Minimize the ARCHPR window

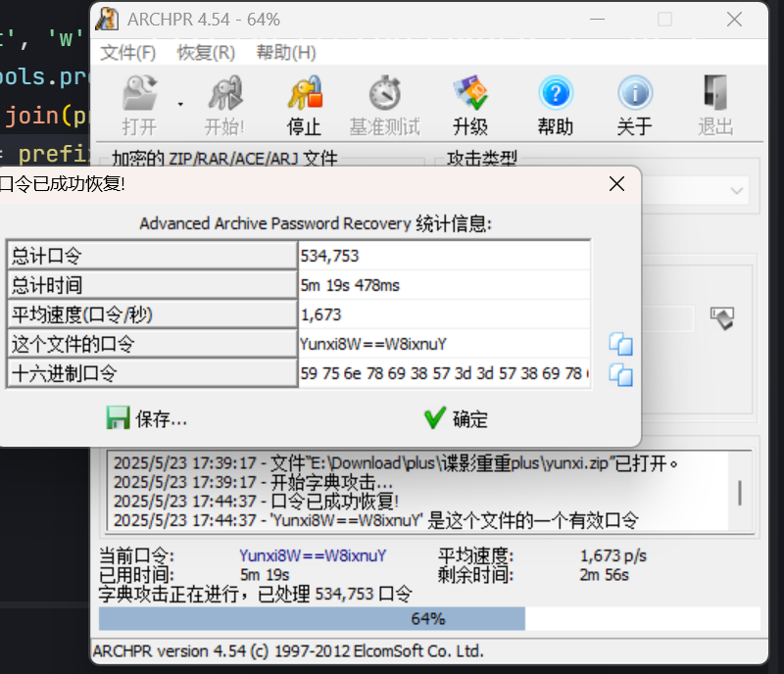coord(597,20)
